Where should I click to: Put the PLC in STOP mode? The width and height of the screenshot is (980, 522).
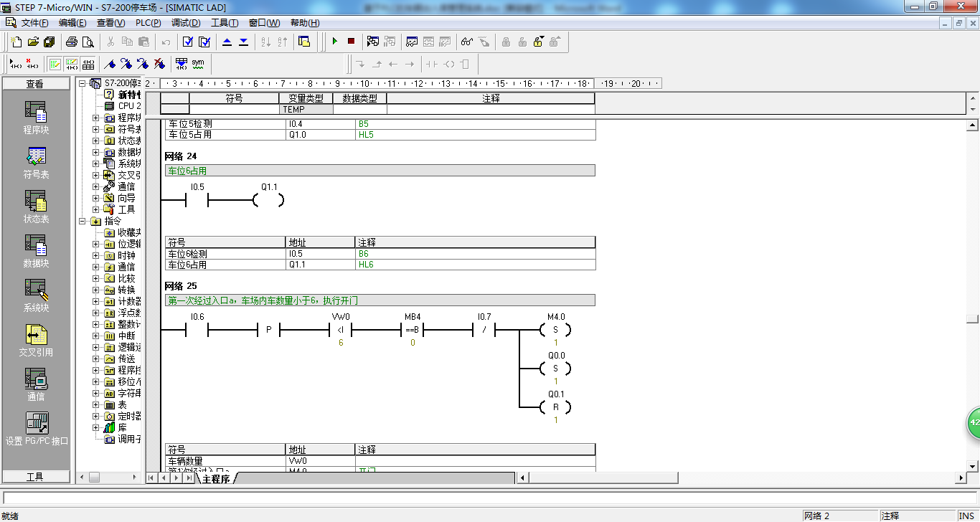coord(351,42)
